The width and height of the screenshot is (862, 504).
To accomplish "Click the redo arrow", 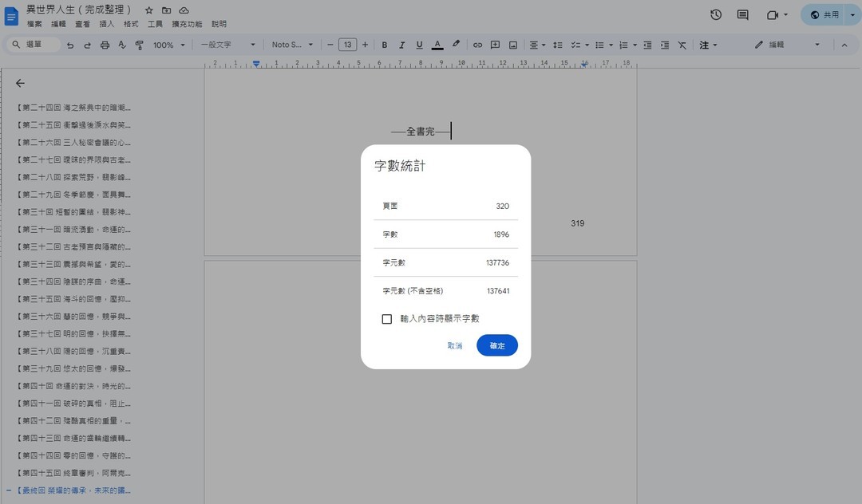I will tap(88, 45).
